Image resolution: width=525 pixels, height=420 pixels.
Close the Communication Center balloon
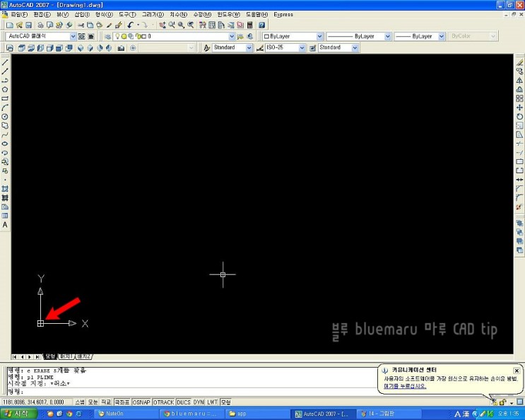coord(517,371)
